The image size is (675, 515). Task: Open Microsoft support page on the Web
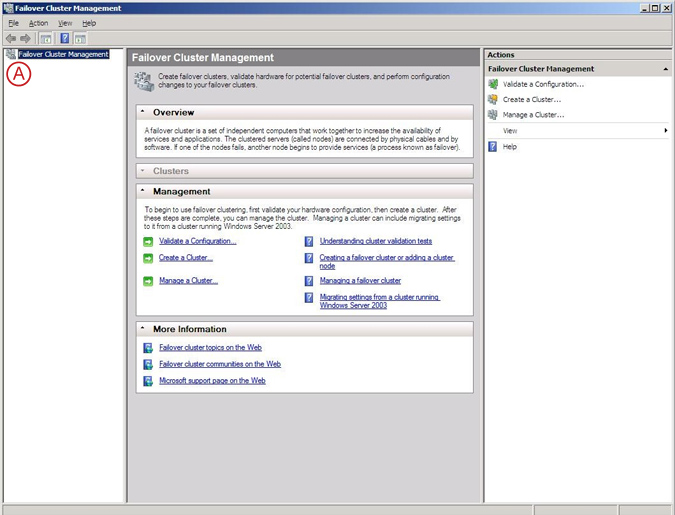(x=212, y=381)
